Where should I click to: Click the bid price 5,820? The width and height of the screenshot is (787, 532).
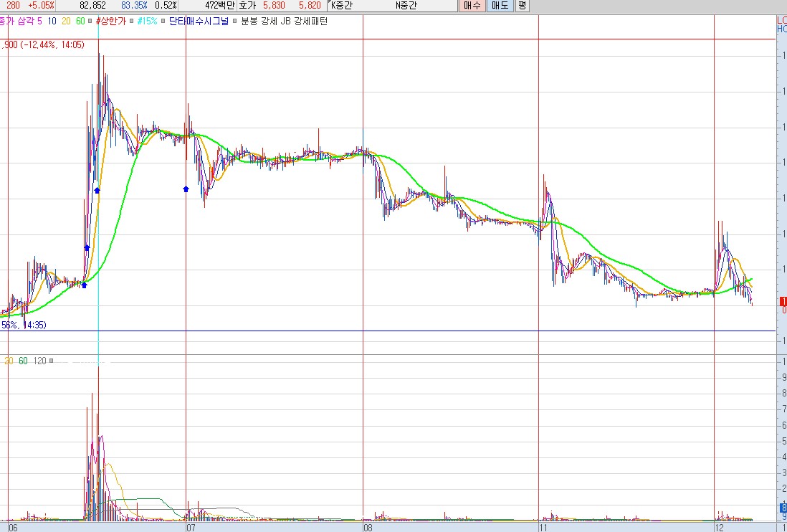[310, 6]
